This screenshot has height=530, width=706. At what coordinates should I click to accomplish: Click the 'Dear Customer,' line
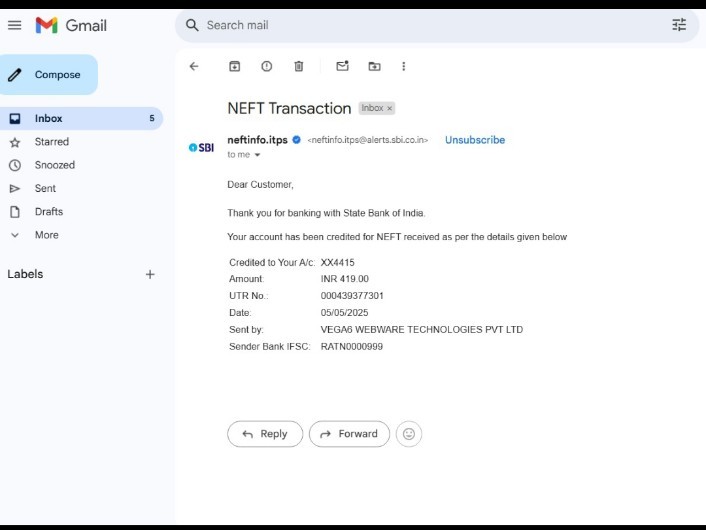pyautogui.click(x=260, y=185)
